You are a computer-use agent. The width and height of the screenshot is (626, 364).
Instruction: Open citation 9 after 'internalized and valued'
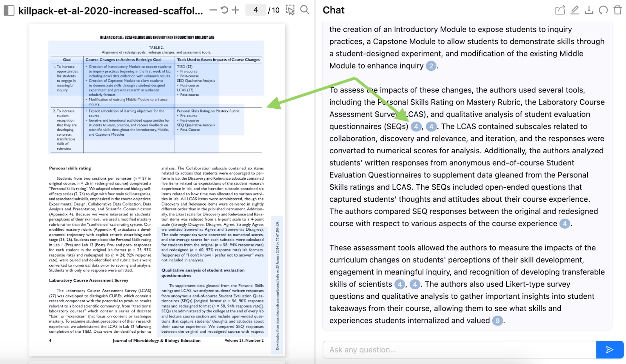(x=497, y=321)
